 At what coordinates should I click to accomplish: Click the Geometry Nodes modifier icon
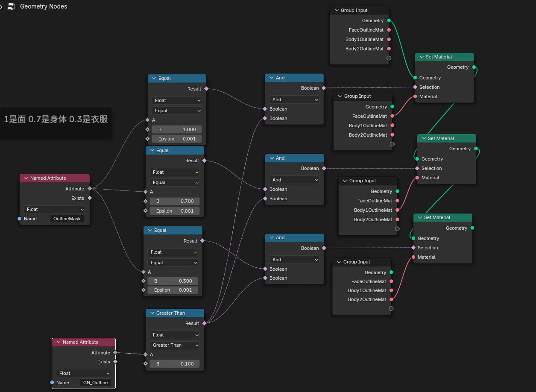[x=12, y=6]
